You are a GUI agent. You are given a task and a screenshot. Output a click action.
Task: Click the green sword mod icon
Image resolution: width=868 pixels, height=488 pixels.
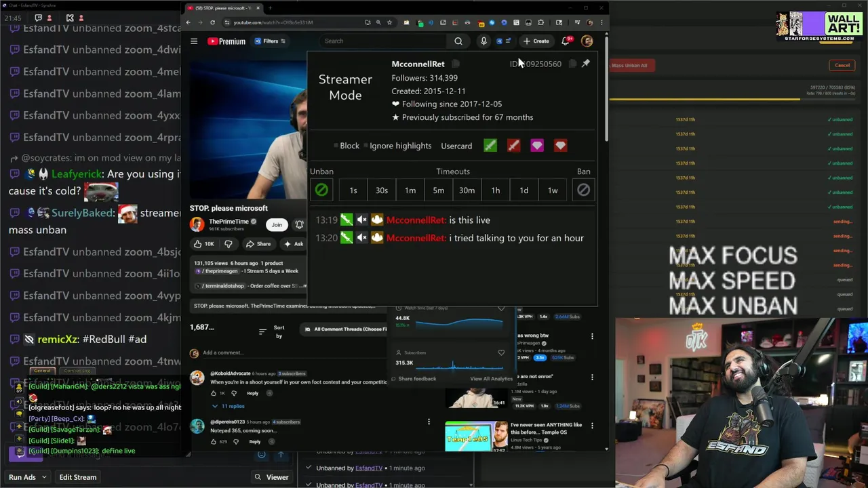click(x=490, y=146)
